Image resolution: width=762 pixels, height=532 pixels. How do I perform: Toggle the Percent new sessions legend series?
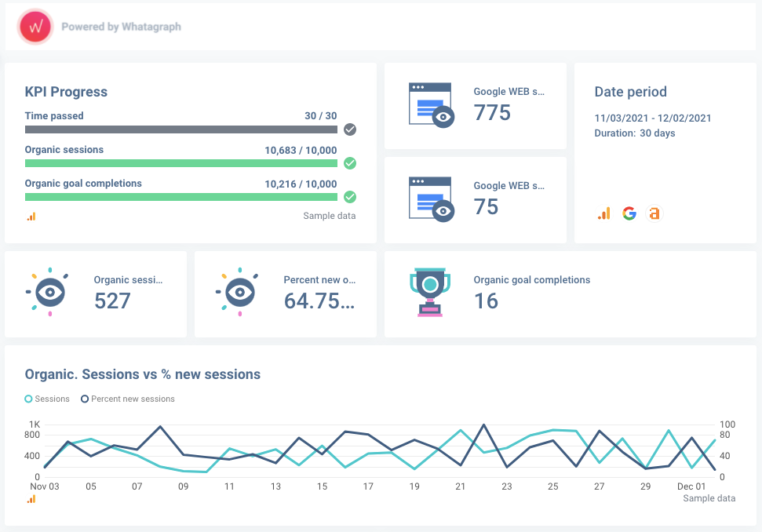pyautogui.click(x=128, y=399)
